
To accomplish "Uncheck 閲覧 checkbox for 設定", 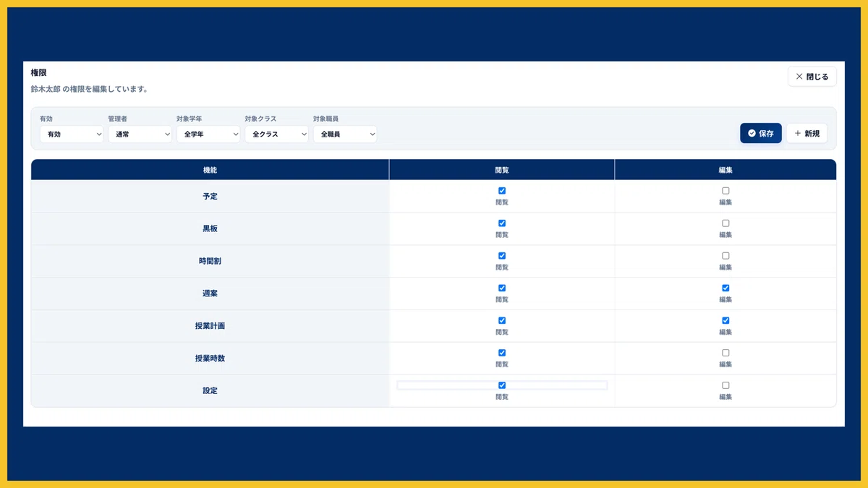I will pos(502,385).
